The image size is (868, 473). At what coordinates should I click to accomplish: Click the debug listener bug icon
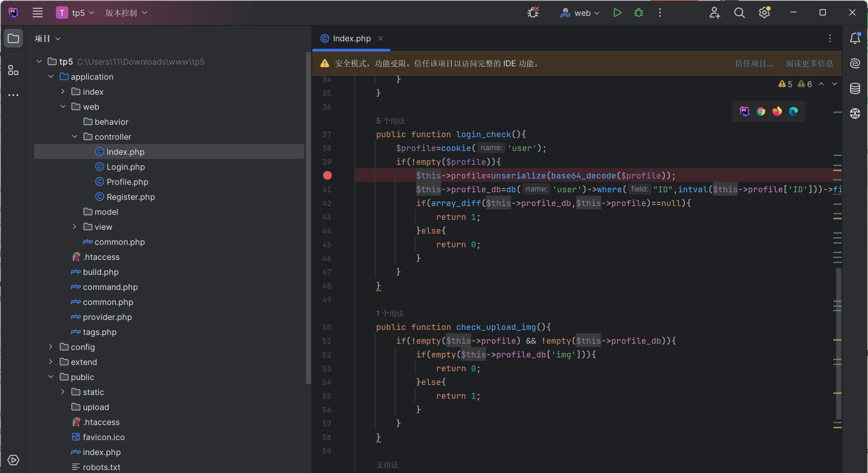pyautogui.click(x=533, y=13)
